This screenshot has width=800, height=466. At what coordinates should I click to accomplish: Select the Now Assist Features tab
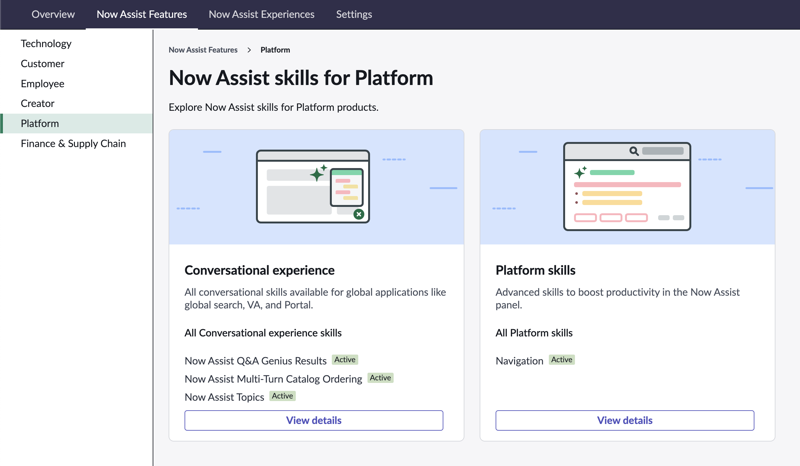(142, 14)
